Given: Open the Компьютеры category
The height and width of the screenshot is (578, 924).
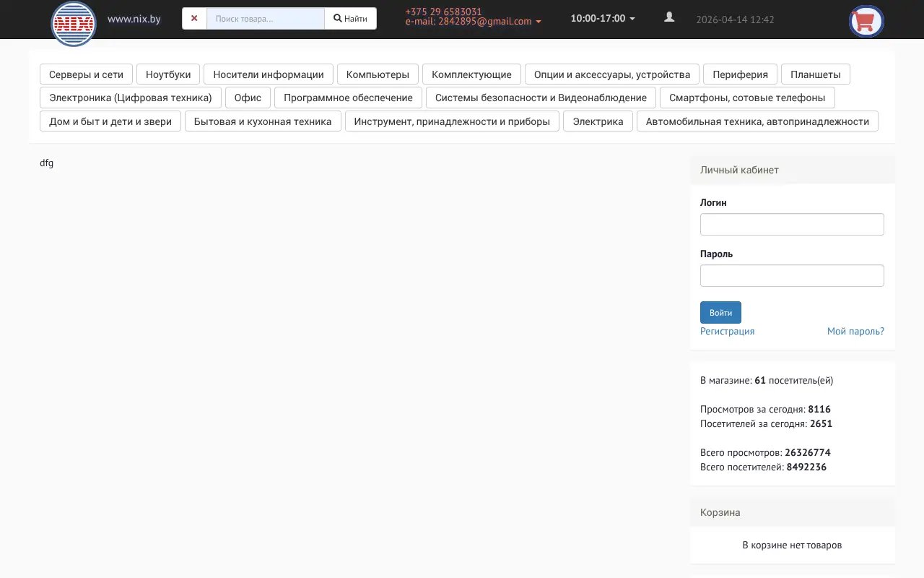Looking at the screenshot, I should pyautogui.click(x=378, y=74).
